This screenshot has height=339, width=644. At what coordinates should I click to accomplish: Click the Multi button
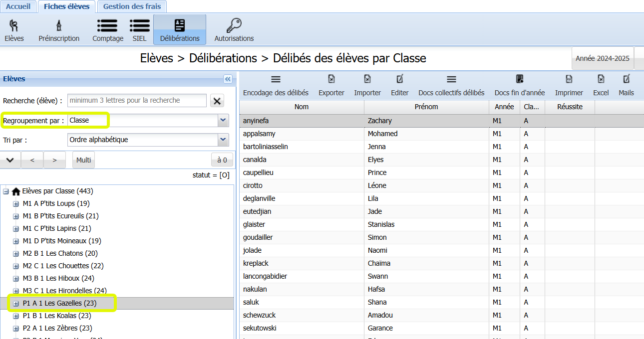(83, 160)
